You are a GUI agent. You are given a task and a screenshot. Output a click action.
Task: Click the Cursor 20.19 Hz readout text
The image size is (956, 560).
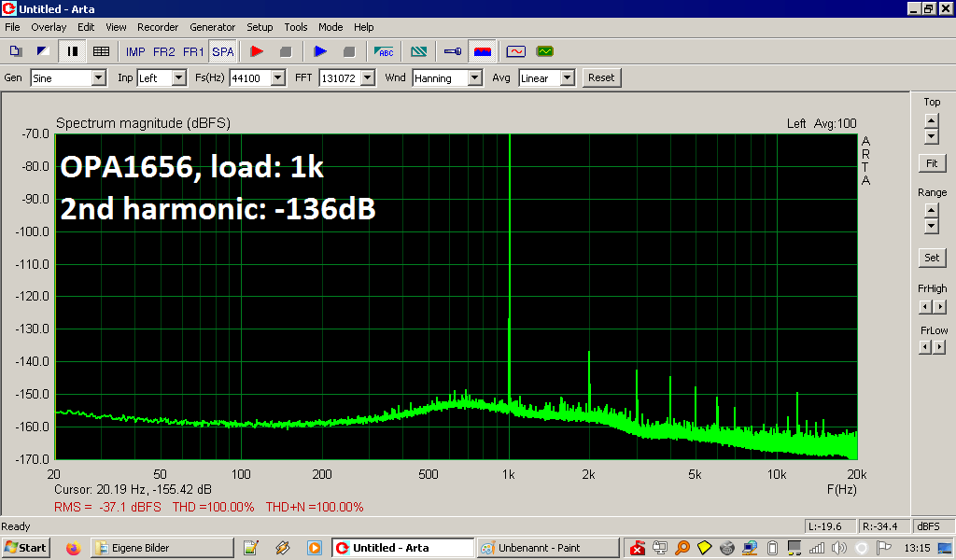(x=133, y=489)
